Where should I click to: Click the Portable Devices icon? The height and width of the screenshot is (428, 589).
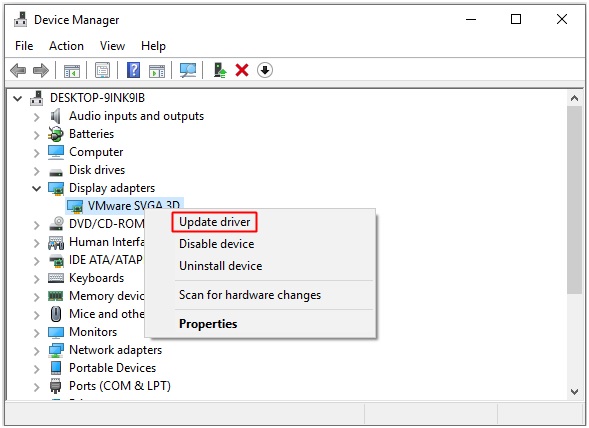(x=56, y=368)
